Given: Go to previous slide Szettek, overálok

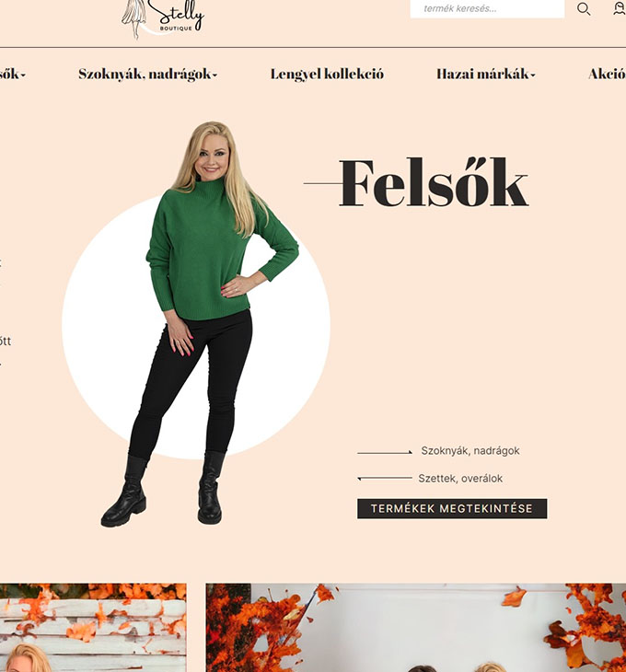Looking at the screenshot, I should point(460,479).
